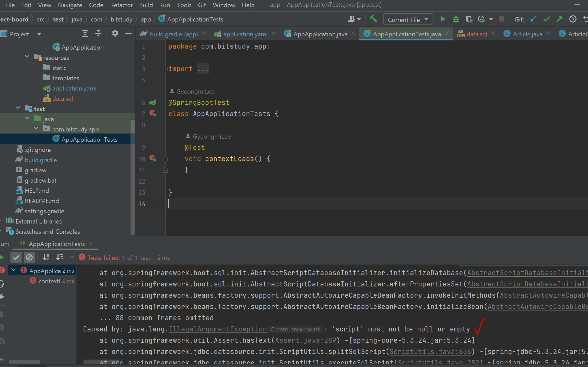The width and height of the screenshot is (588, 367).
Task: Click the Build project hammer icon
Action: tap(373, 19)
